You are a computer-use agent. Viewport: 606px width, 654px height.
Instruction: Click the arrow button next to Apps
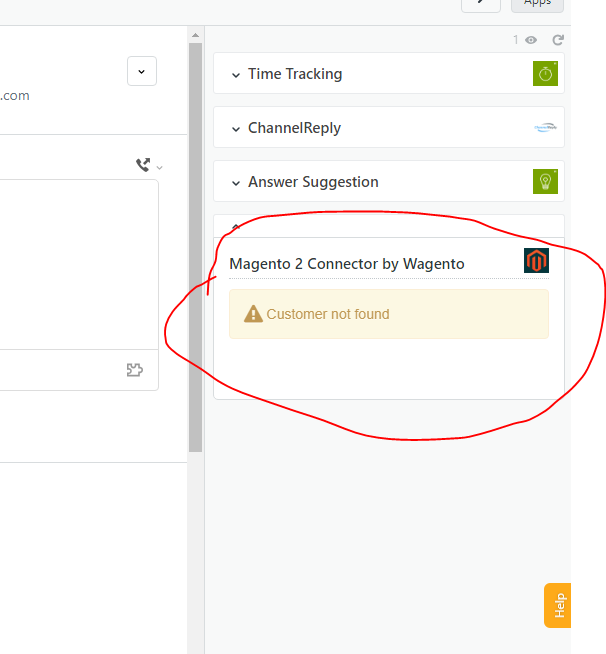pyautogui.click(x=481, y=4)
